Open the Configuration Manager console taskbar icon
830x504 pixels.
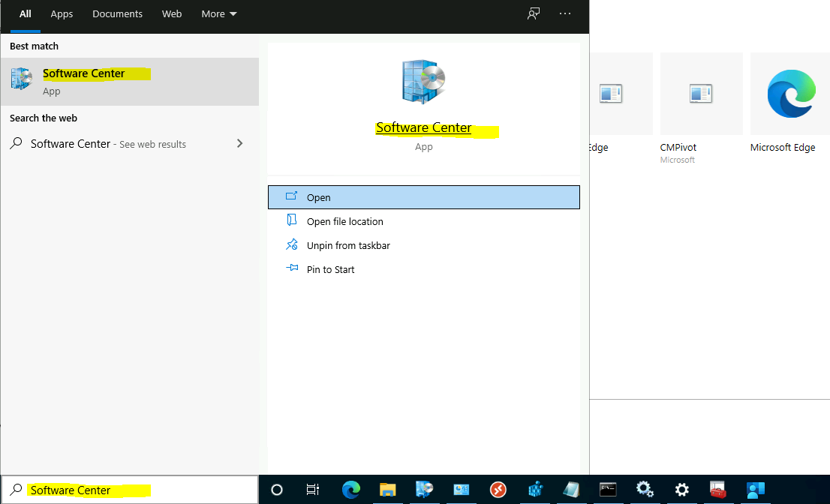(461, 490)
